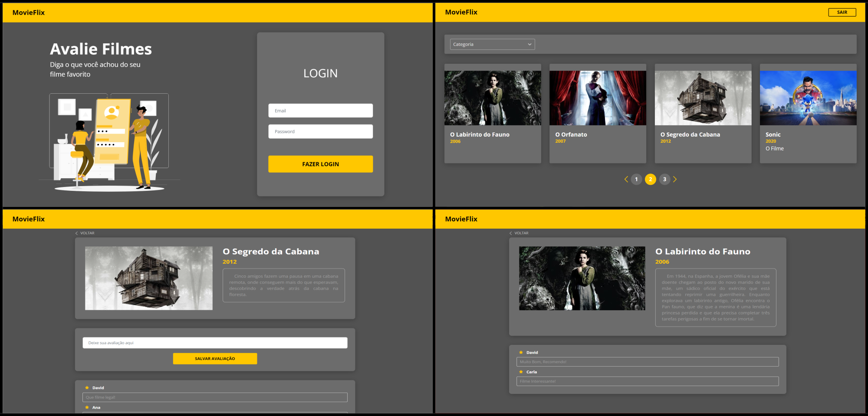Click MovieFlix logo on the login screen
Image resolution: width=868 pixels, height=416 pixels.
click(29, 13)
